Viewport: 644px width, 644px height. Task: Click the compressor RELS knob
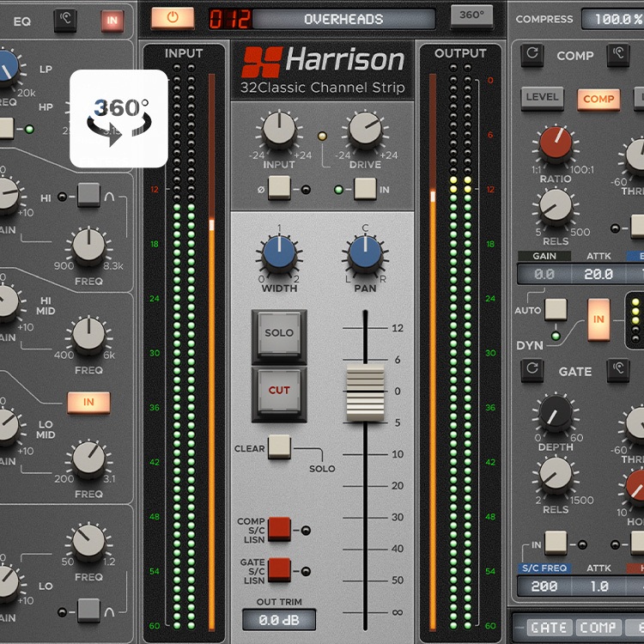coord(556,206)
